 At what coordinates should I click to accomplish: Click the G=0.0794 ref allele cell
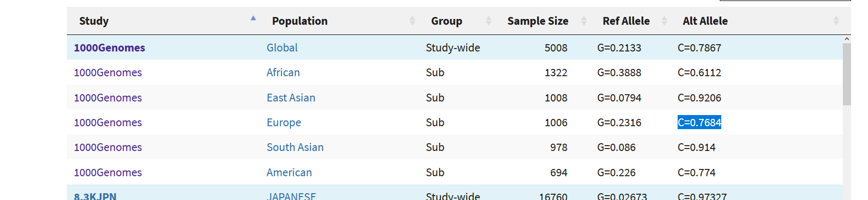[619, 98]
